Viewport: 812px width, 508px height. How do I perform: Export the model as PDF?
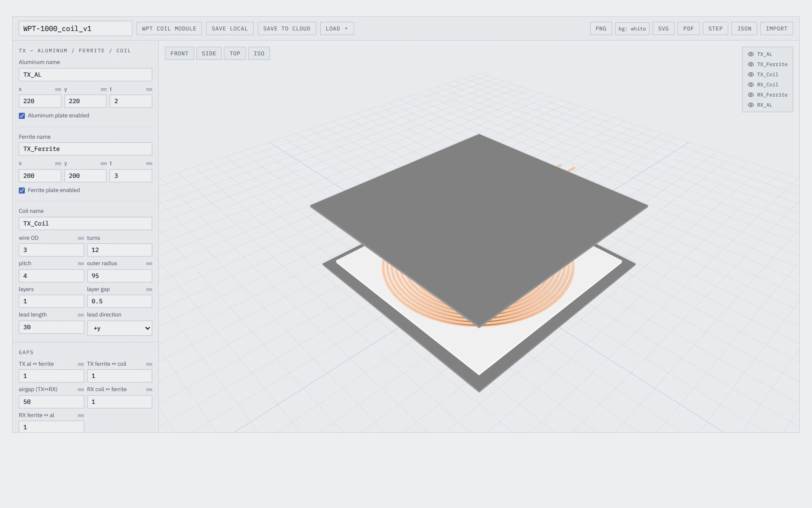point(688,28)
